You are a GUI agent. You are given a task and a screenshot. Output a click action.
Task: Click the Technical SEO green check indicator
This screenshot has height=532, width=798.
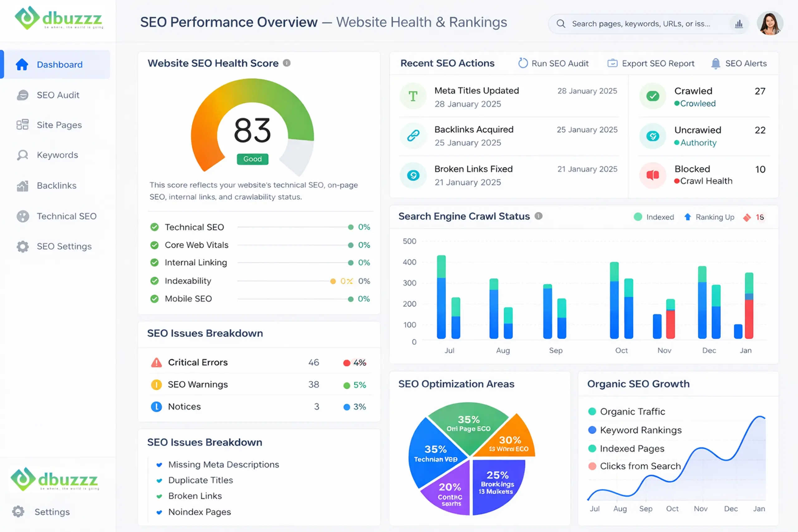point(154,227)
